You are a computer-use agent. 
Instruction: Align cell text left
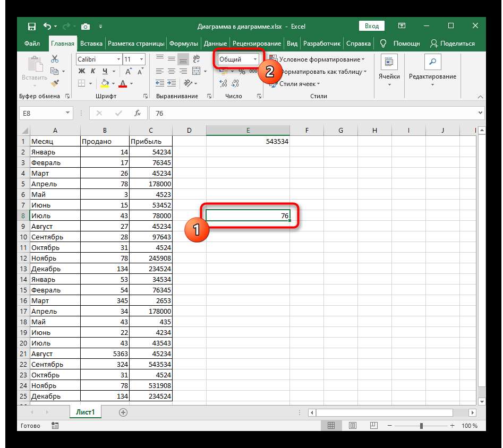(160, 71)
